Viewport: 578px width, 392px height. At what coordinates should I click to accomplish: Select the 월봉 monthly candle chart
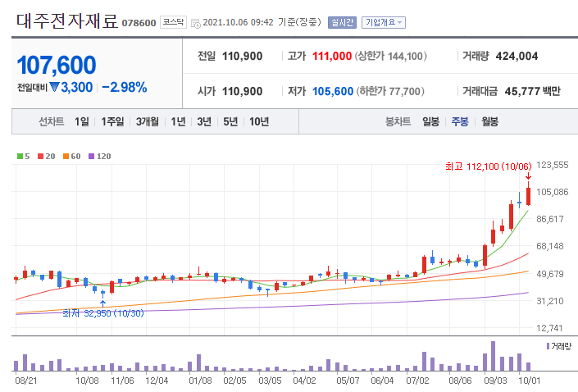click(x=490, y=121)
